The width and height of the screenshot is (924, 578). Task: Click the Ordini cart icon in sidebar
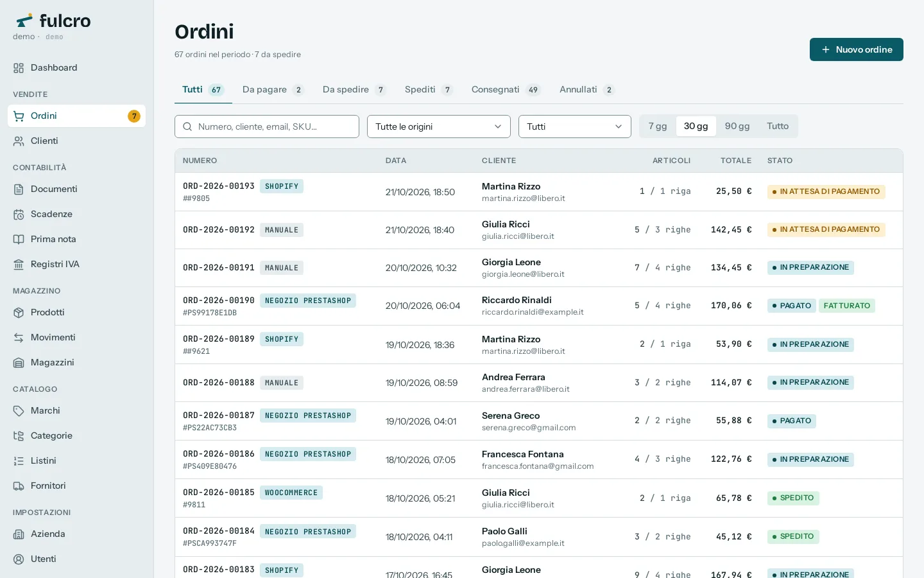[19, 116]
